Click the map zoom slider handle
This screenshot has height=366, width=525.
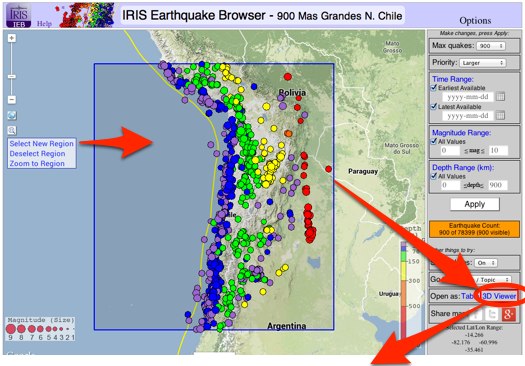pyautogui.click(x=12, y=77)
